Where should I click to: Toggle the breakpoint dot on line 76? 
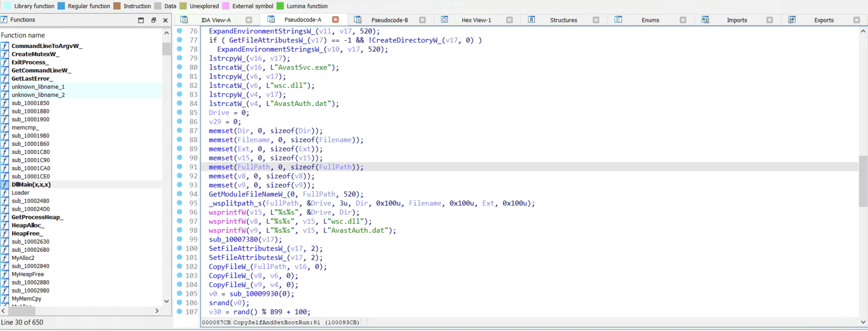[x=179, y=31]
